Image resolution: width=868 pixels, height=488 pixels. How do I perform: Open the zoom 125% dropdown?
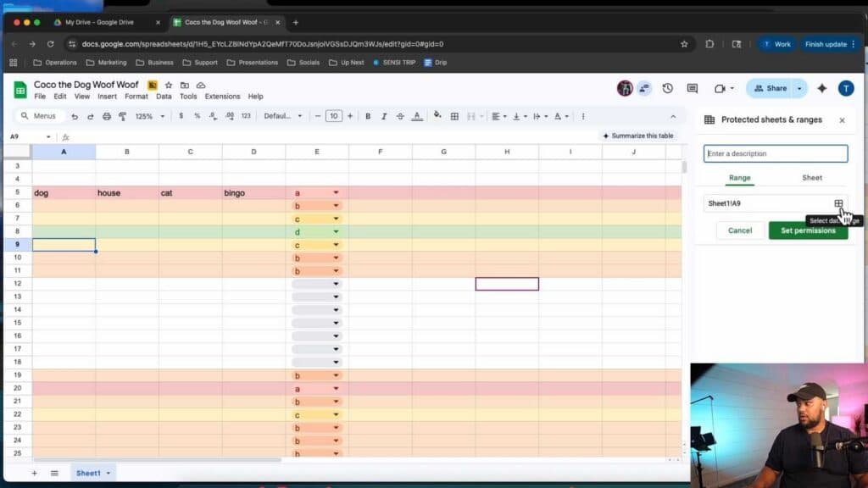coord(150,116)
